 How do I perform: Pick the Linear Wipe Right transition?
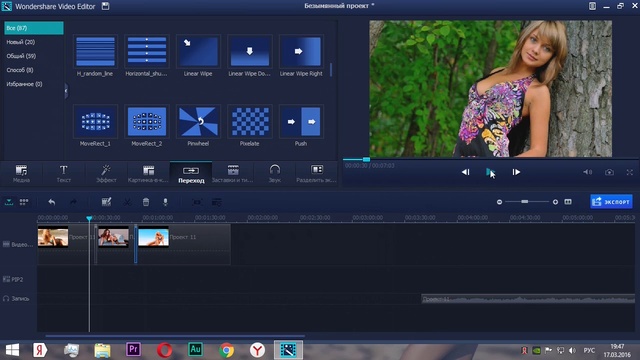(301, 51)
